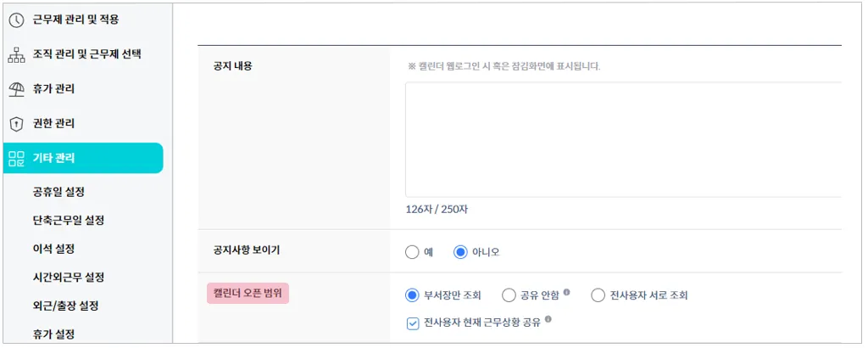Click the organization chart icon in sidebar
868x348 pixels.
click(16, 54)
